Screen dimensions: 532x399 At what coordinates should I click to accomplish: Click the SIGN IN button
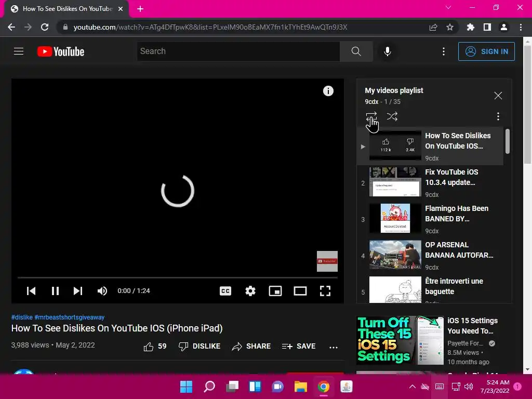click(486, 51)
